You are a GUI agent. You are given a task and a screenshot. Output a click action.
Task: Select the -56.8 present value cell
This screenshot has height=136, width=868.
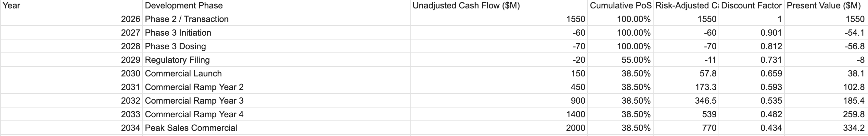[x=825, y=46]
